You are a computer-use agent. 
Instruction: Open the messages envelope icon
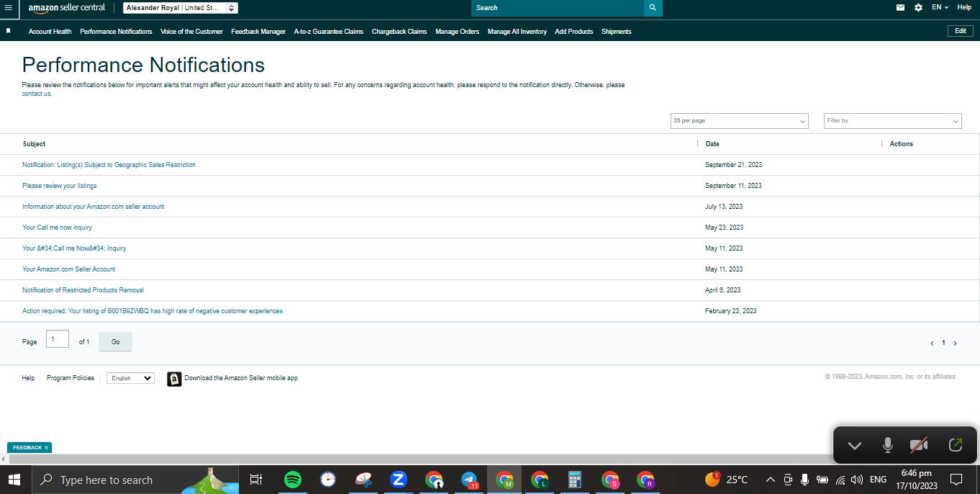[900, 8]
